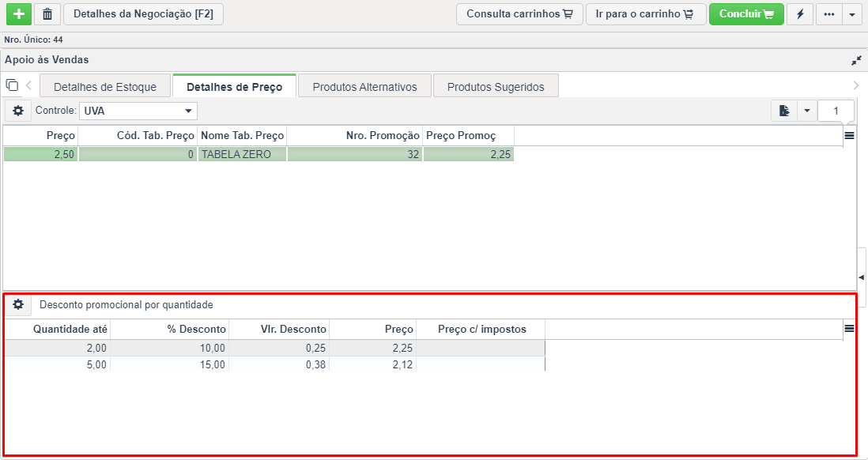Click the % Desconto column header

pyautogui.click(x=169, y=330)
